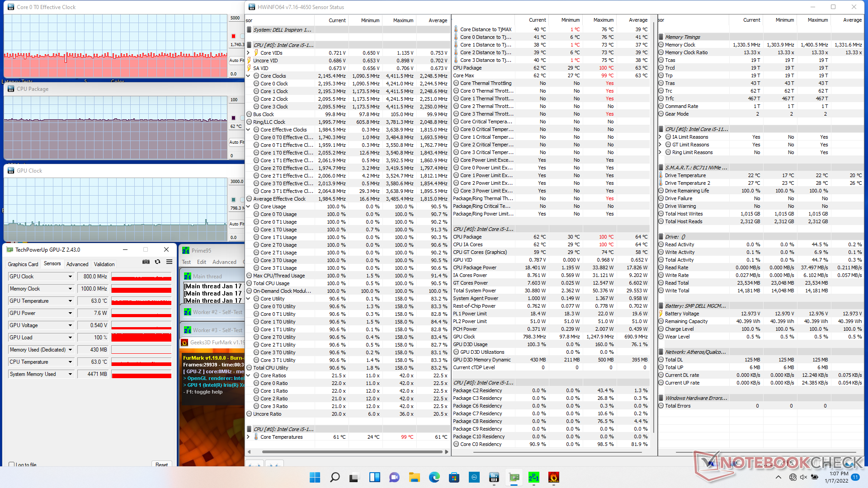Open Validation tab in GPU-Z
The image size is (868, 488).
(104, 264)
